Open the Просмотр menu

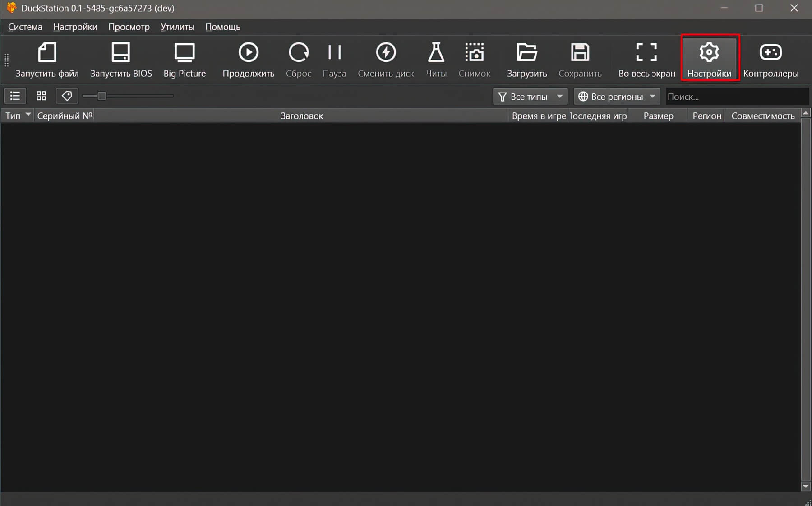(129, 27)
